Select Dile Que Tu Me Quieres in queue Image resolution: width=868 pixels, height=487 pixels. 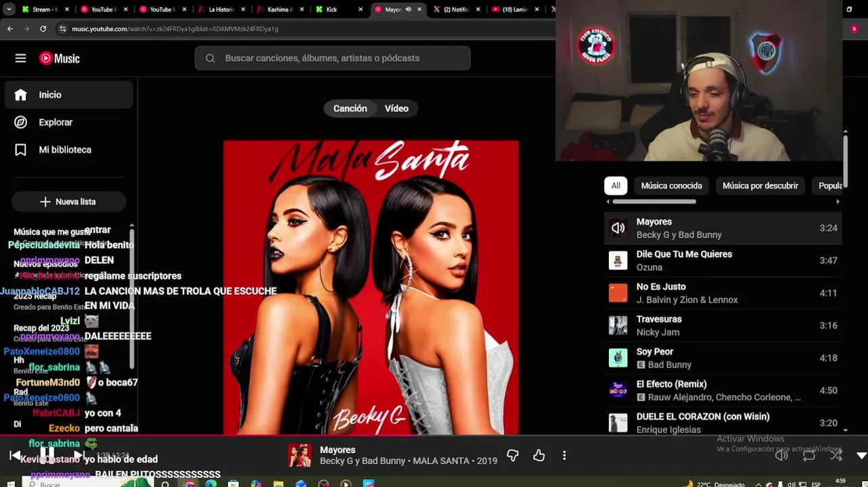click(x=723, y=260)
